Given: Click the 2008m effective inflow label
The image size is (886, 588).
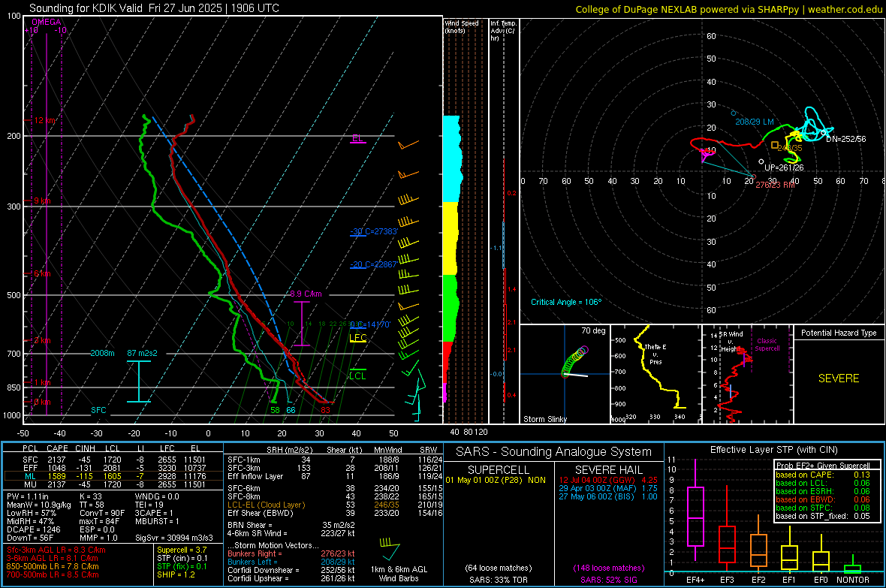Looking at the screenshot, I should [102, 353].
